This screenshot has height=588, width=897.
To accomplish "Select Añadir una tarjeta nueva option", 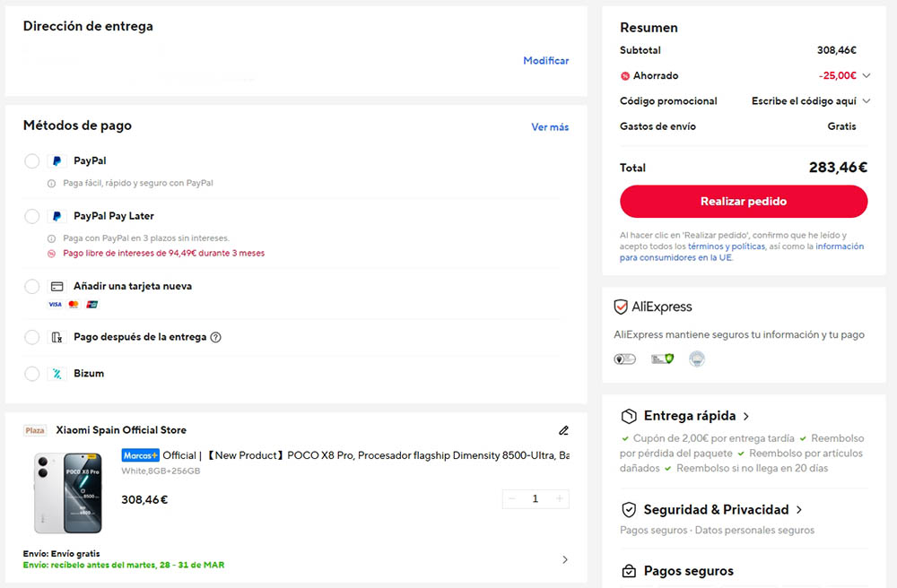I will (x=32, y=287).
